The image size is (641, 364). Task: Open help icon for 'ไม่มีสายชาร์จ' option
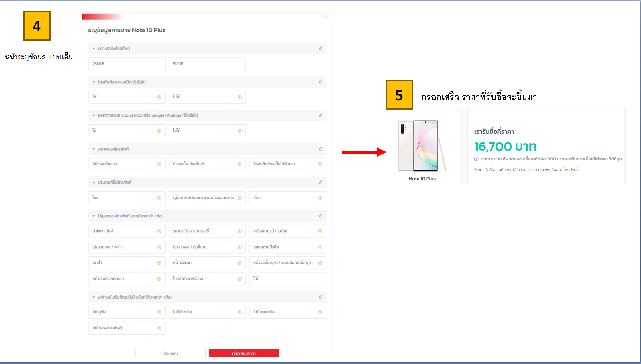coord(320,312)
